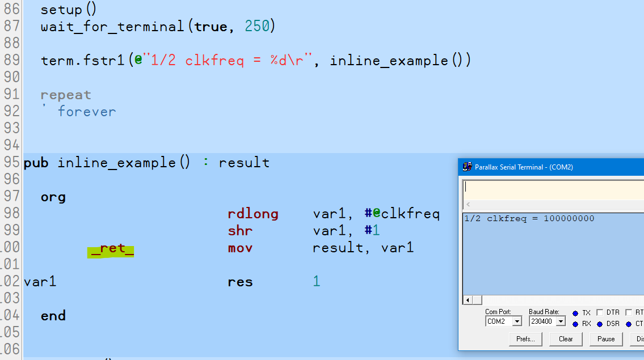This screenshot has height=360, width=644.
Task: Click the Parallax Serial Terminal title bar icon
Action: pyautogui.click(x=468, y=167)
